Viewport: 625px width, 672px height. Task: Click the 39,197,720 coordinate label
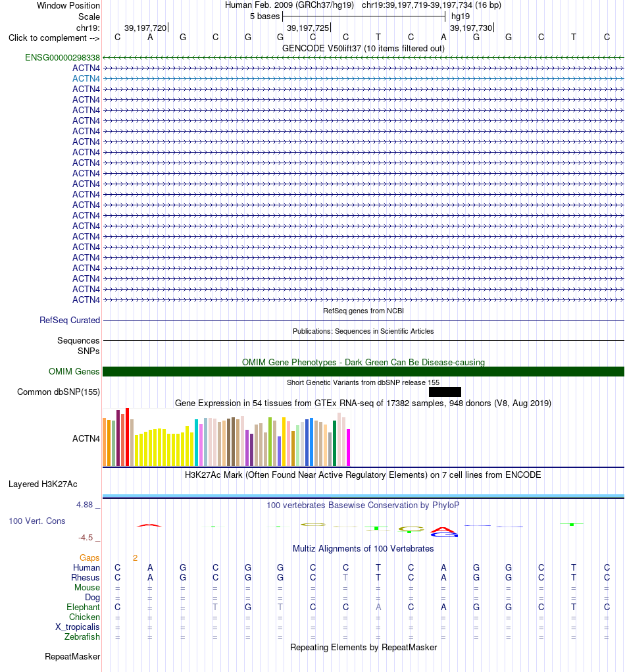145,28
